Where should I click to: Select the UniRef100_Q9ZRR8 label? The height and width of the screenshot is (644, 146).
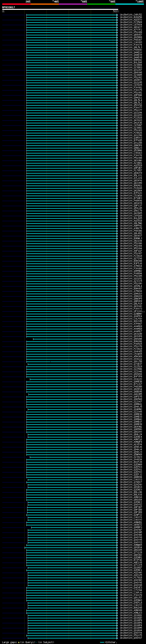[x=131, y=37]
